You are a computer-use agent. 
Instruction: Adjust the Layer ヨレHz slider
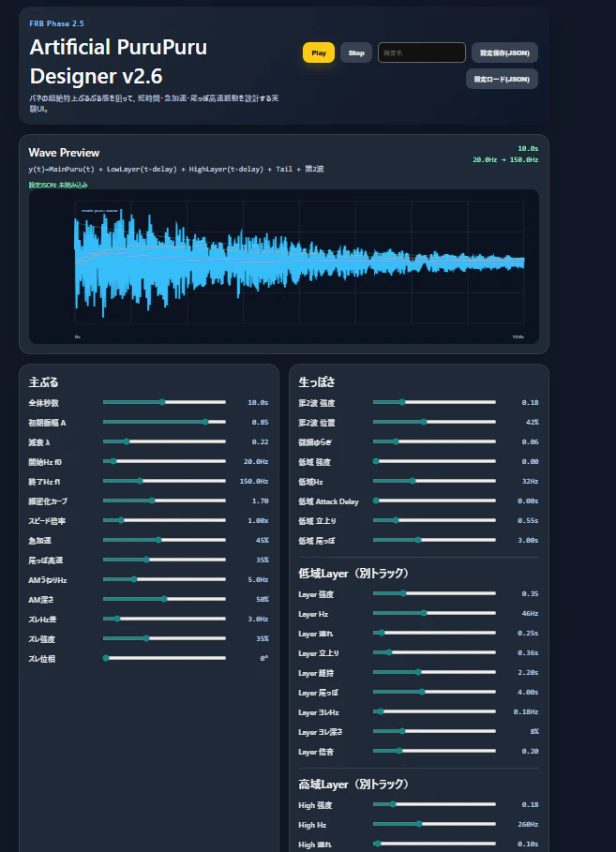[x=434, y=711]
